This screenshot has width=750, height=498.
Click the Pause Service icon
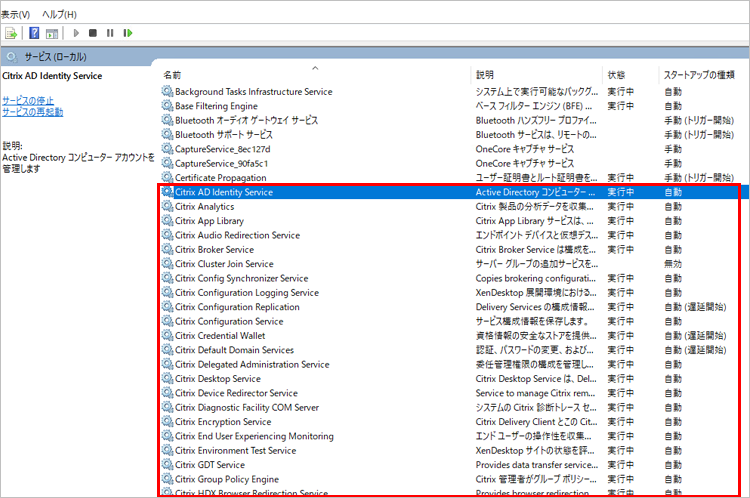click(x=110, y=33)
